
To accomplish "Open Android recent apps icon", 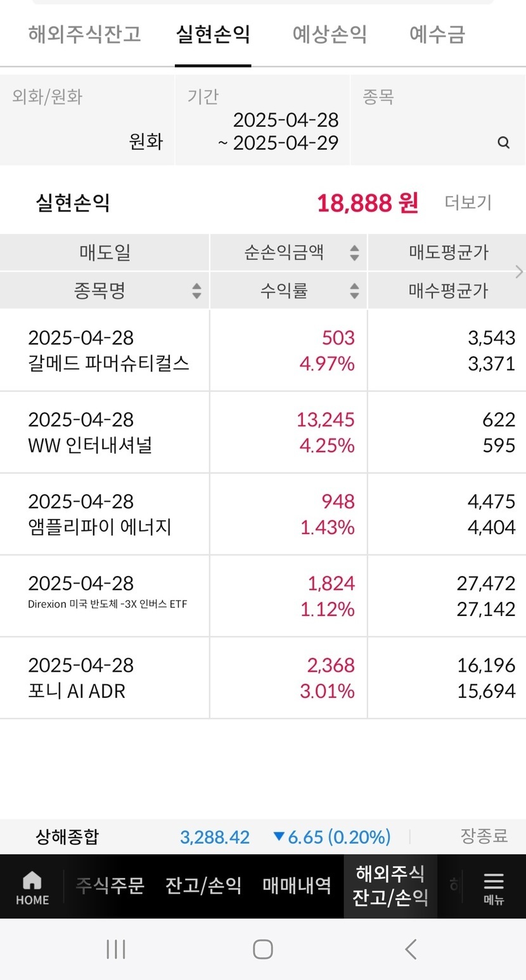I will click(116, 950).
